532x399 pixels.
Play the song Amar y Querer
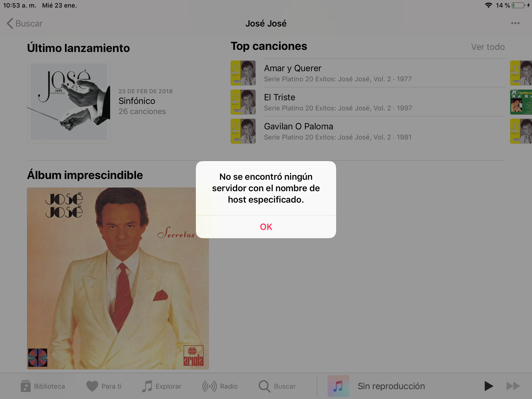coord(368,73)
